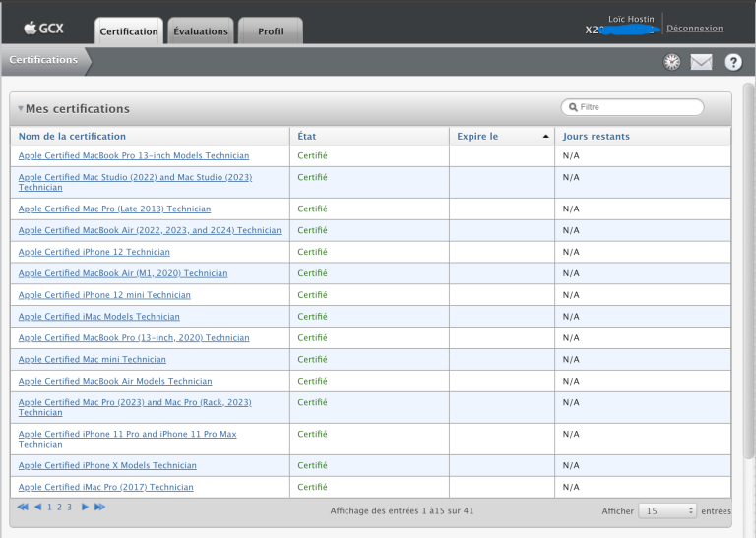The image size is (756, 538).
Task: Switch to the Profil tab
Action: pyautogui.click(x=271, y=31)
